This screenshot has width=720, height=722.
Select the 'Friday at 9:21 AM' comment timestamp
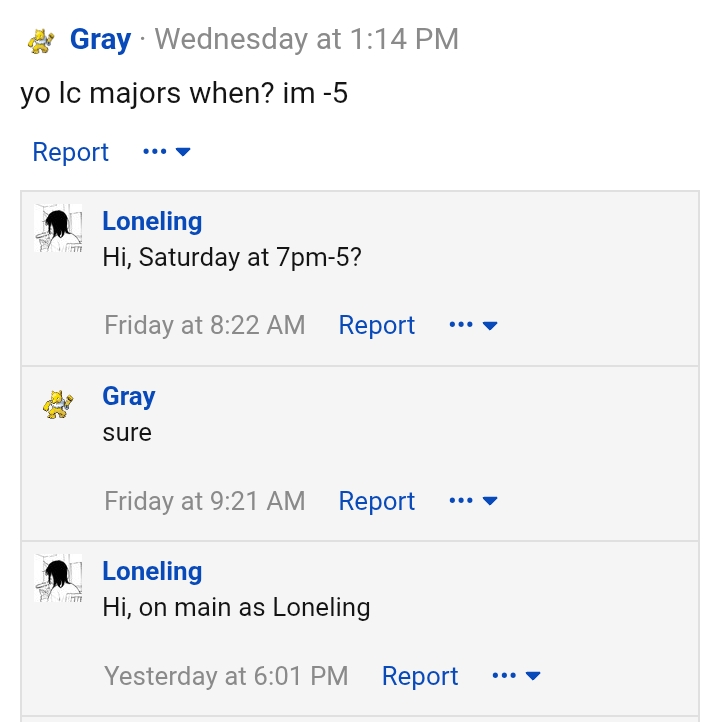(205, 501)
